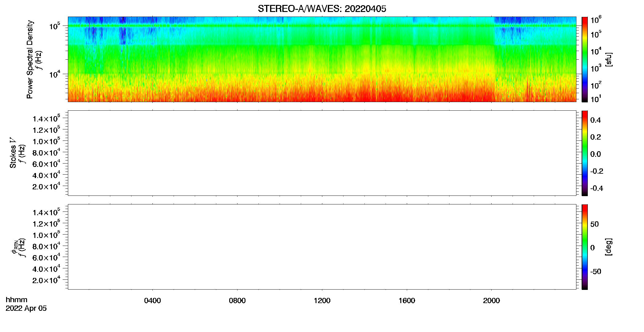This screenshot has width=644, height=332.
Task: Click the hhmm axis caption
Action: pos(17,300)
